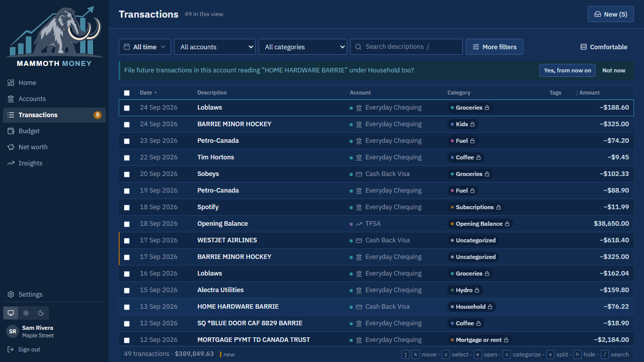Screen dimensions: 644x362
Task: Open the All categories dropdown
Action: (303, 47)
